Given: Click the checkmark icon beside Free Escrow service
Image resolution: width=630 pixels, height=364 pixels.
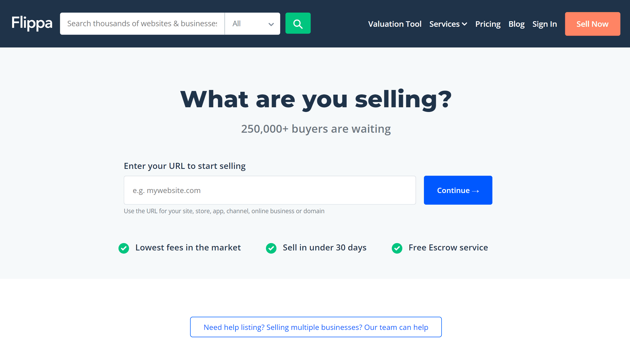Looking at the screenshot, I should [397, 248].
